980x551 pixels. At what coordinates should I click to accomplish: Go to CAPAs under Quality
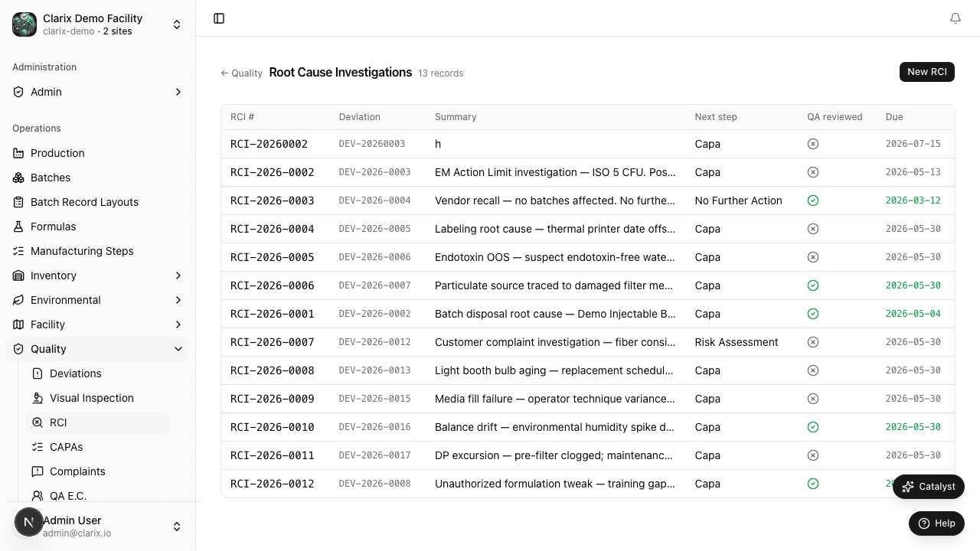(98, 447)
